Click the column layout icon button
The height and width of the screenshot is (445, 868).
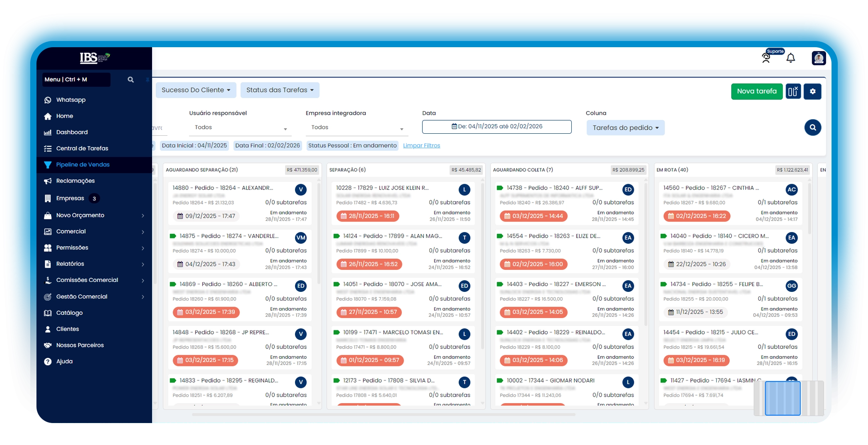coord(793,91)
